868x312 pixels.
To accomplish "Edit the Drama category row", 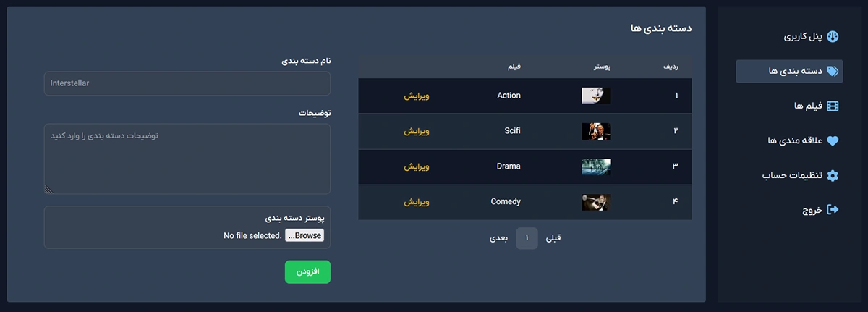I will (417, 166).
